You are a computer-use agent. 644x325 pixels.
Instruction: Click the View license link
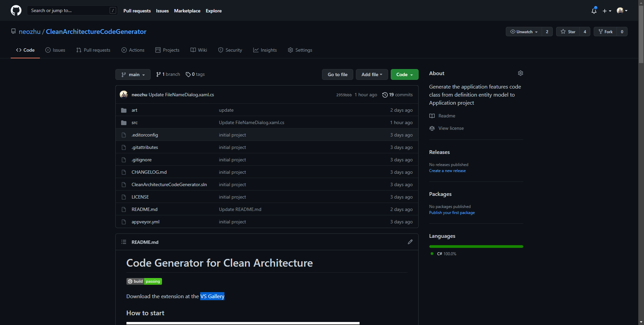451,128
